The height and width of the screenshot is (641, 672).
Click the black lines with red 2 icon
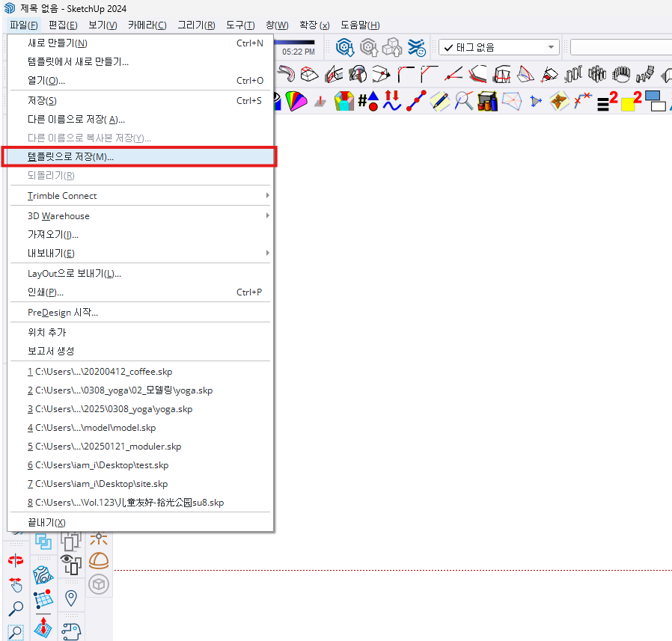(608, 101)
